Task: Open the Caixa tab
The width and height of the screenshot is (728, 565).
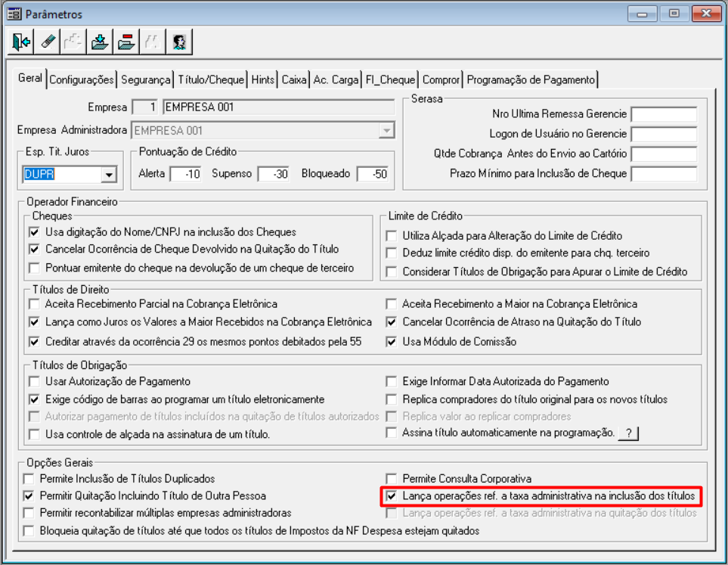Action: tap(294, 80)
